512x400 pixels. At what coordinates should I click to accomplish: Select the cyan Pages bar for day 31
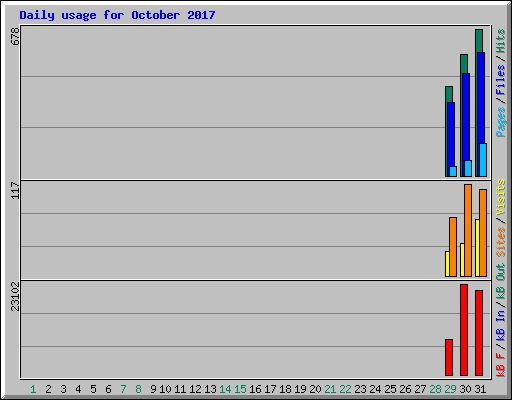(x=483, y=160)
